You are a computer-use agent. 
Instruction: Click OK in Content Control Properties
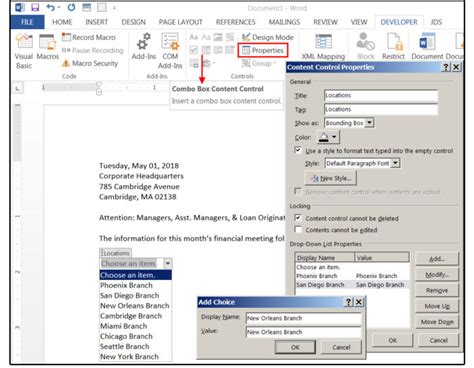point(393,340)
